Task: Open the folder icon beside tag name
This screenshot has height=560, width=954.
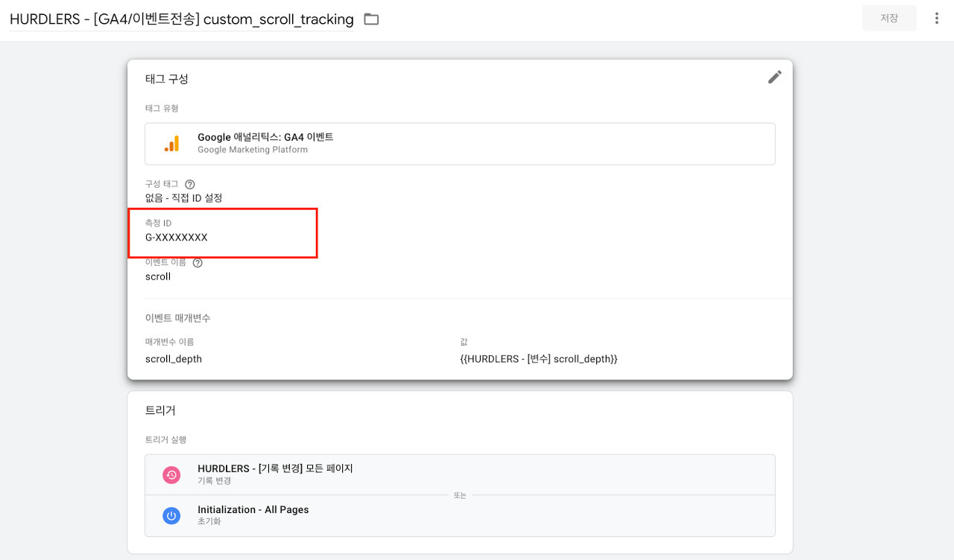Action: click(x=371, y=19)
